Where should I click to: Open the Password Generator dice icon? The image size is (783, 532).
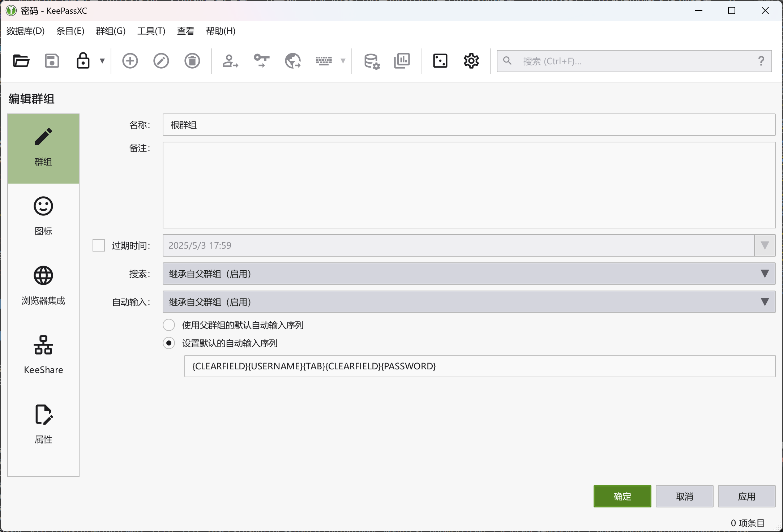[x=440, y=61]
